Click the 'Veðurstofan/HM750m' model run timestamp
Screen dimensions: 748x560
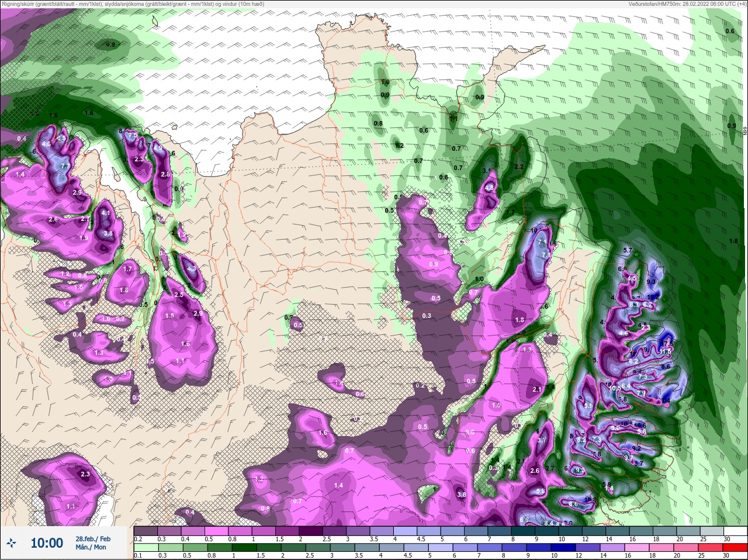(x=688, y=4)
